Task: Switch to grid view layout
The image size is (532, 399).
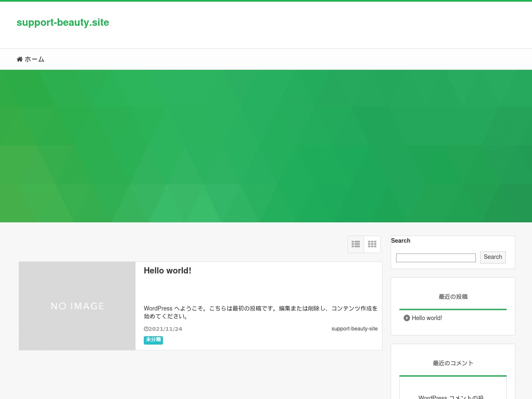Action: tap(372, 244)
